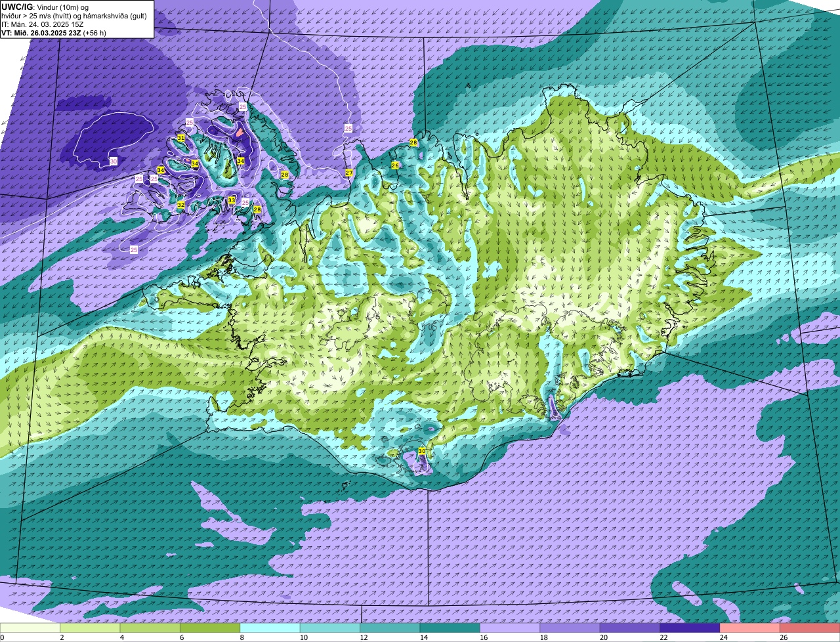
Task: Pick the 20–22 m/s violet legend swatch
Action: [x=630, y=628]
